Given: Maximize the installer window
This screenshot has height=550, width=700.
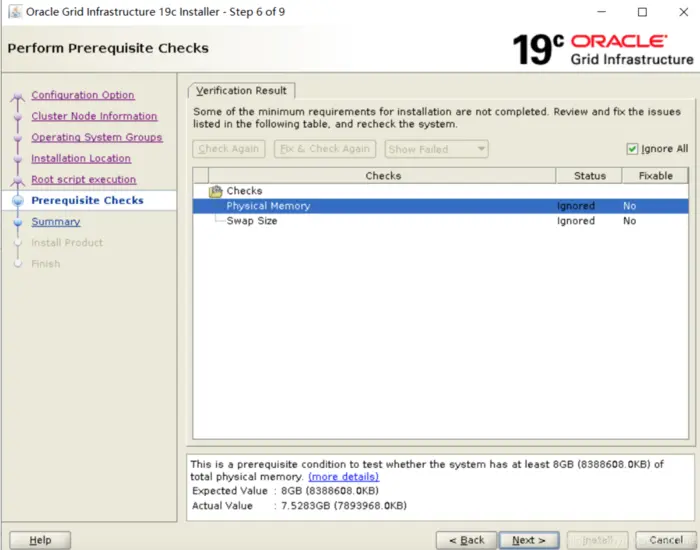Looking at the screenshot, I should tap(642, 12).
